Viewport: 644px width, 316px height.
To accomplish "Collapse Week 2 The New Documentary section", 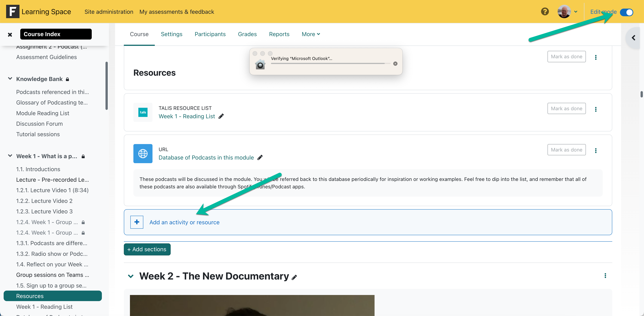I will click(131, 276).
